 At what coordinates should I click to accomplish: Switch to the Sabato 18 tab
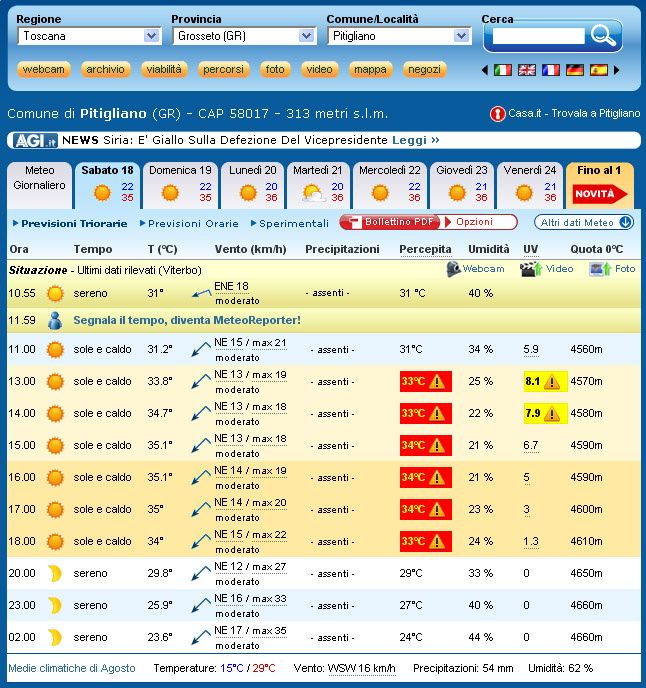coord(107,185)
